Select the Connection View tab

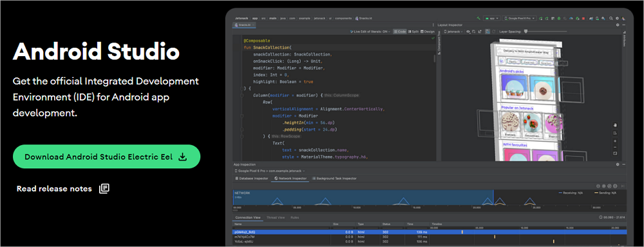point(248,217)
